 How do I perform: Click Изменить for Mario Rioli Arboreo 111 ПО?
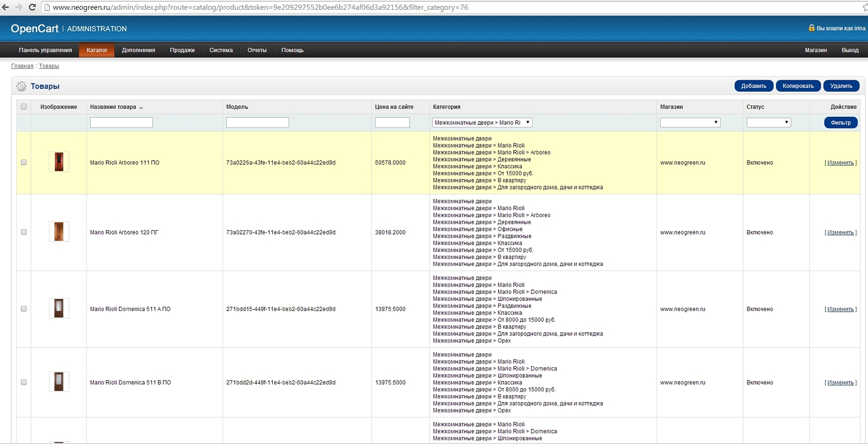(x=841, y=163)
